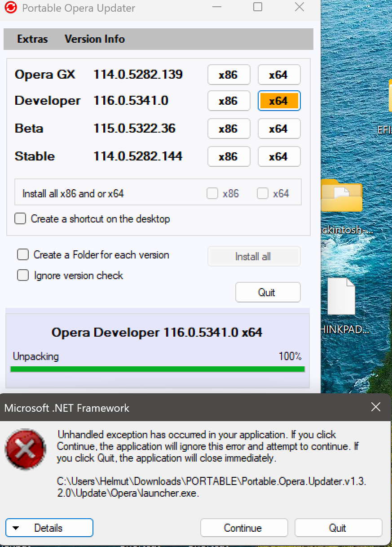Select x64 for Opera Beta
The image size is (392, 547).
(x=279, y=129)
